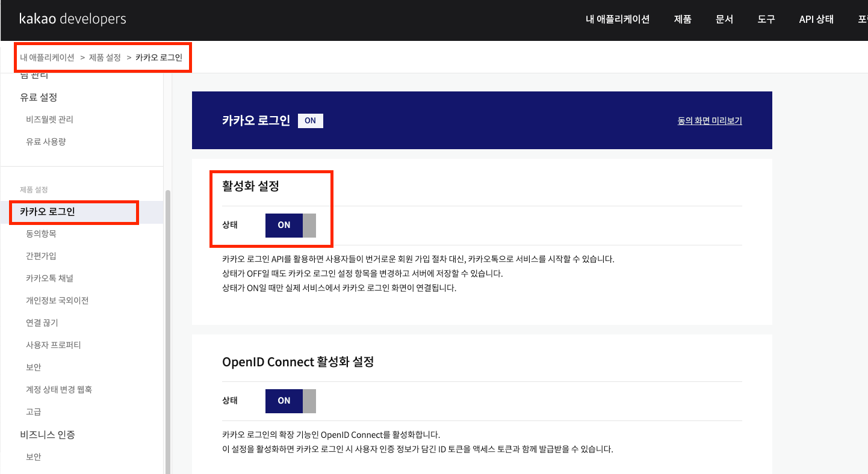Open the 동의 화면 미리보기 link

click(x=710, y=121)
